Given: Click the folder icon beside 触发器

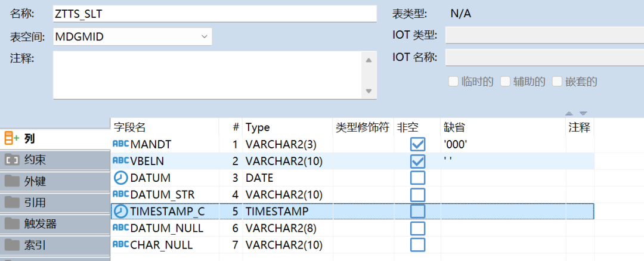Looking at the screenshot, I should coord(12,223).
